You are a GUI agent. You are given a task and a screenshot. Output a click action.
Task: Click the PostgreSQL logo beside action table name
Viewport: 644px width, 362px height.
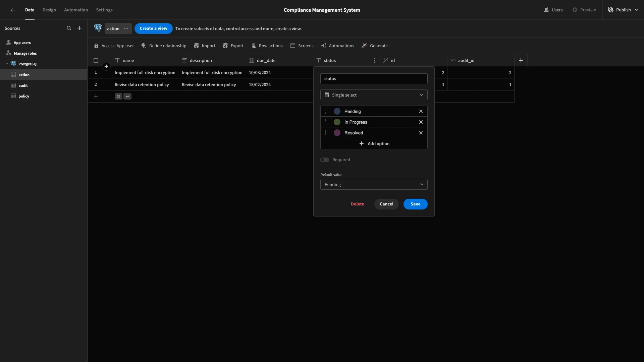pyautogui.click(x=98, y=28)
